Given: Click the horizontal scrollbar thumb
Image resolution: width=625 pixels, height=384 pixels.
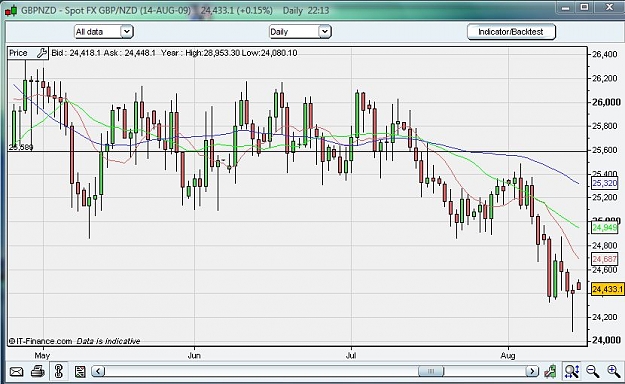Looking at the screenshot, I should pyautogui.click(x=431, y=371).
